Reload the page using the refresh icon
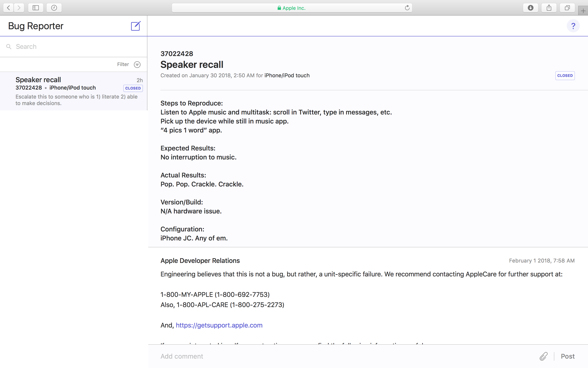Screen dimensions: 588x368 coord(407,8)
